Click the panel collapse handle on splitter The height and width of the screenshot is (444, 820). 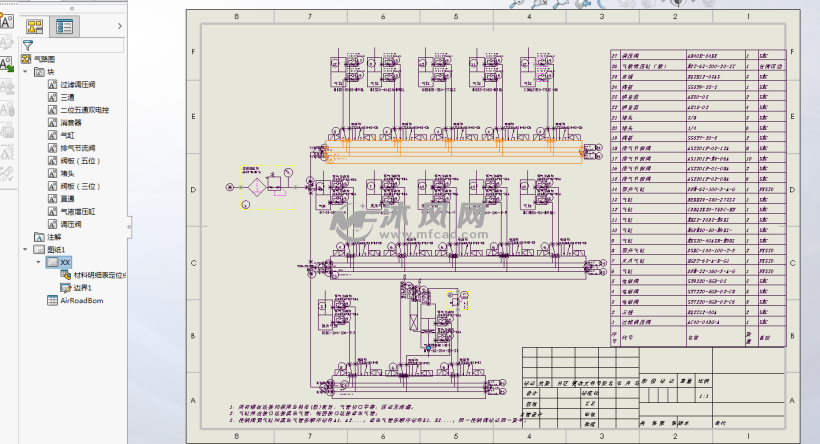[129, 227]
